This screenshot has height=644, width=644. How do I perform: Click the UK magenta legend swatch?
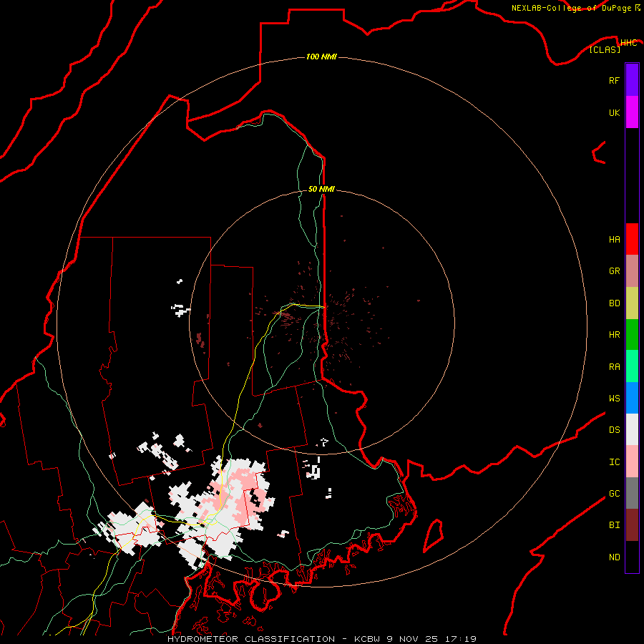point(632,112)
